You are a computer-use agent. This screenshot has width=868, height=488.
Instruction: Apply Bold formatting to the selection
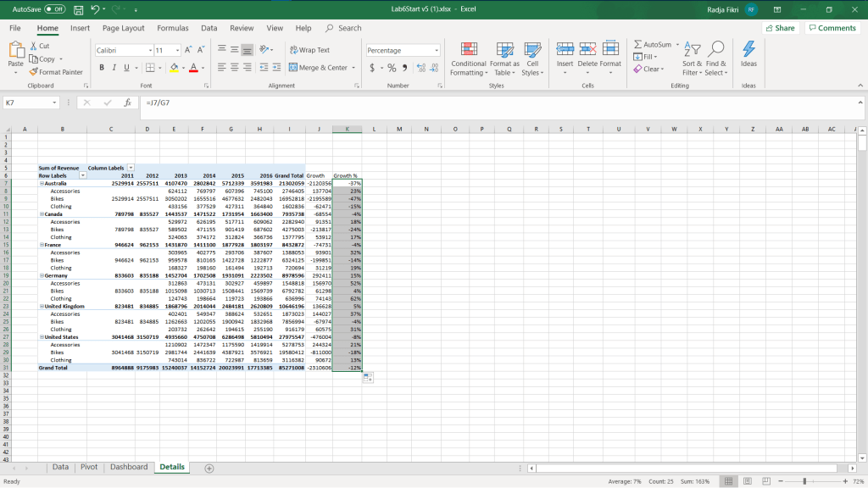click(x=102, y=68)
